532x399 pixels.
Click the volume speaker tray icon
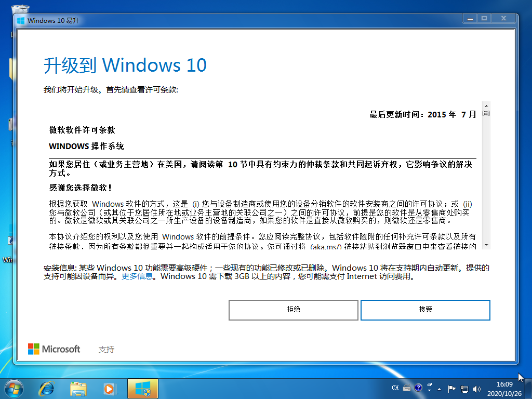(476, 388)
